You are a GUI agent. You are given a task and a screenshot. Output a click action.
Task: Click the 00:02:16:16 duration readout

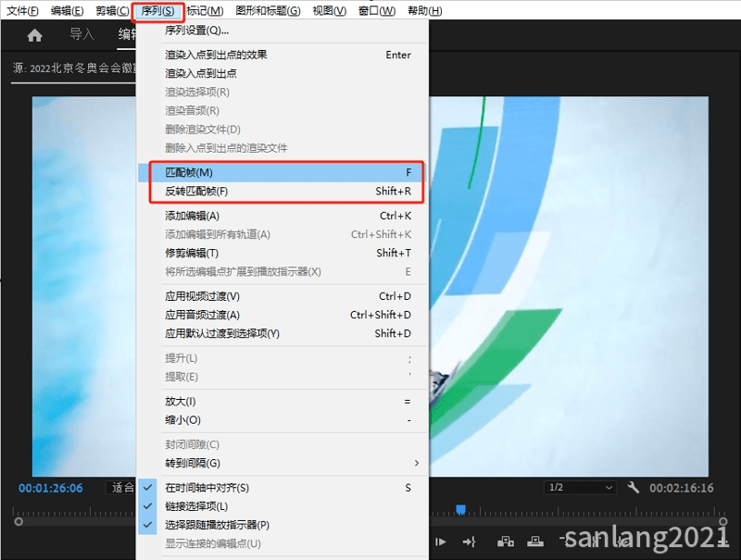pos(682,488)
